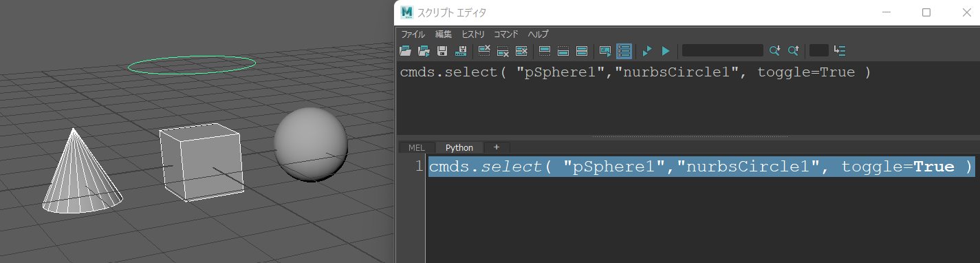Add a new tab with + button
This screenshot has width=980, height=263.
pyautogui.click(x=497, y=147)
